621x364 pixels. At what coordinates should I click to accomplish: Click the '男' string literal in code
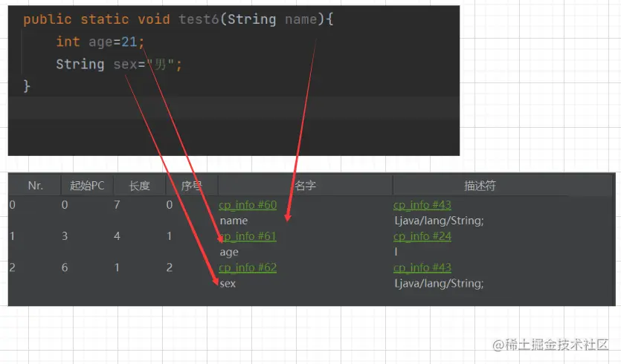coord(160,64)
